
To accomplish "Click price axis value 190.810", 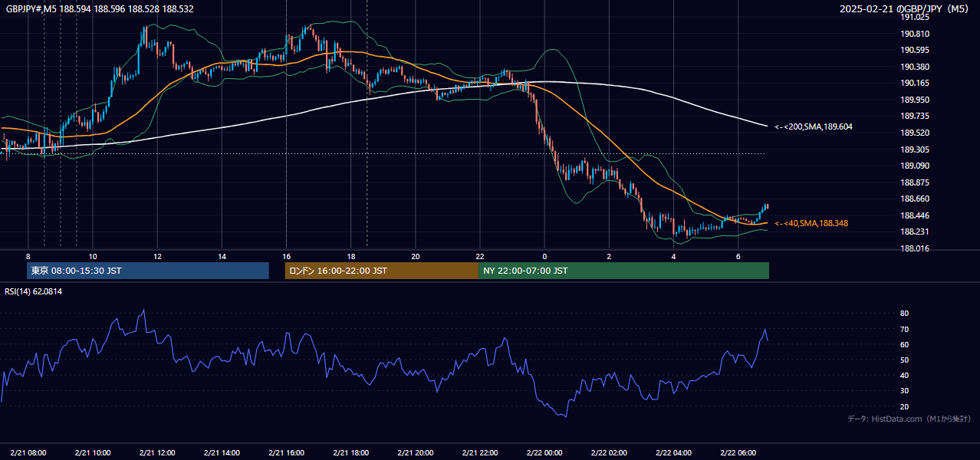I will tap(915, 34).
